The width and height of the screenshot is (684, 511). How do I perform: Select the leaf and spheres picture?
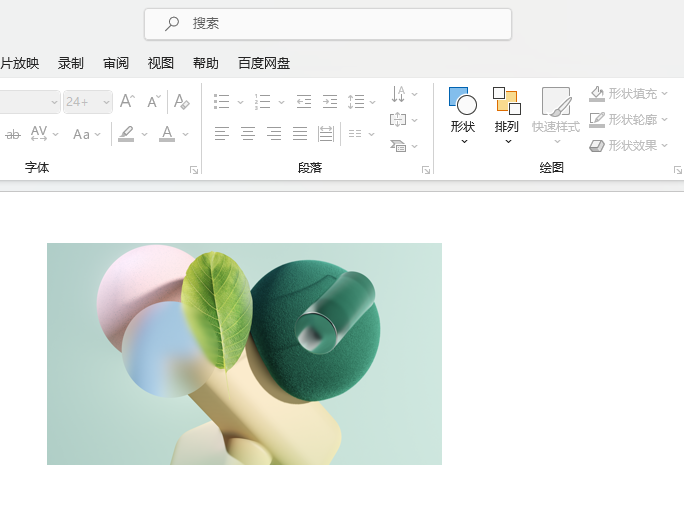pyautogui.click(x=244, y=354)
